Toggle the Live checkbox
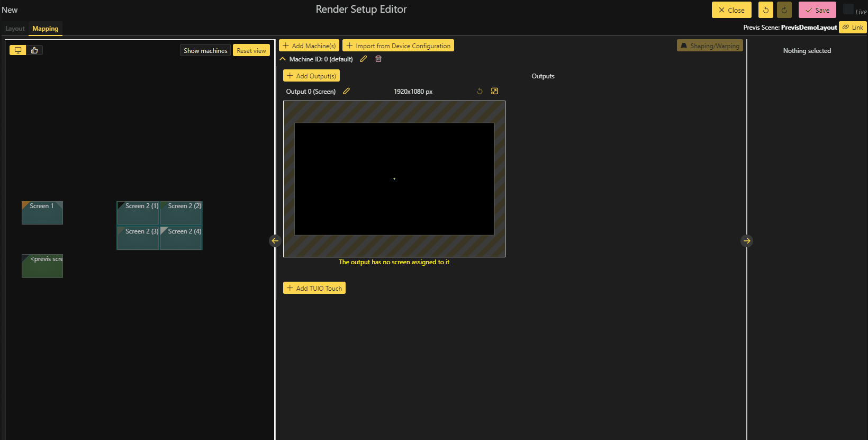This screenshot has width=868, height=440. (x=848, y=10)
